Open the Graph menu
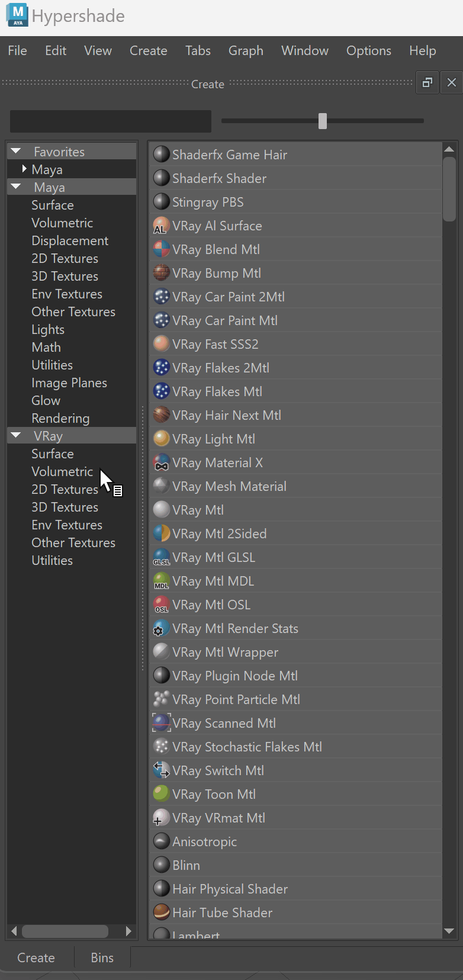463x980 pixels. [x=246, y=51]
